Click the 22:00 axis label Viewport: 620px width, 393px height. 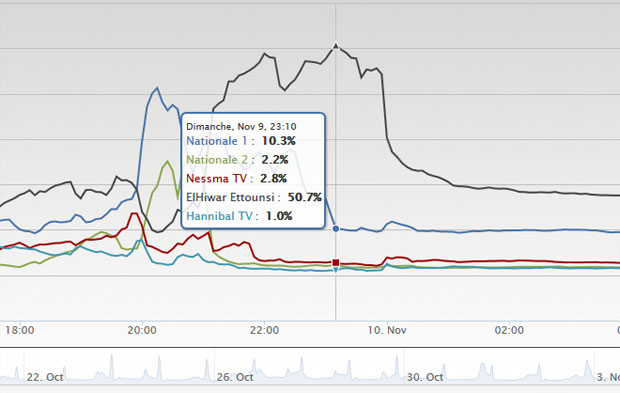point(264,330)
